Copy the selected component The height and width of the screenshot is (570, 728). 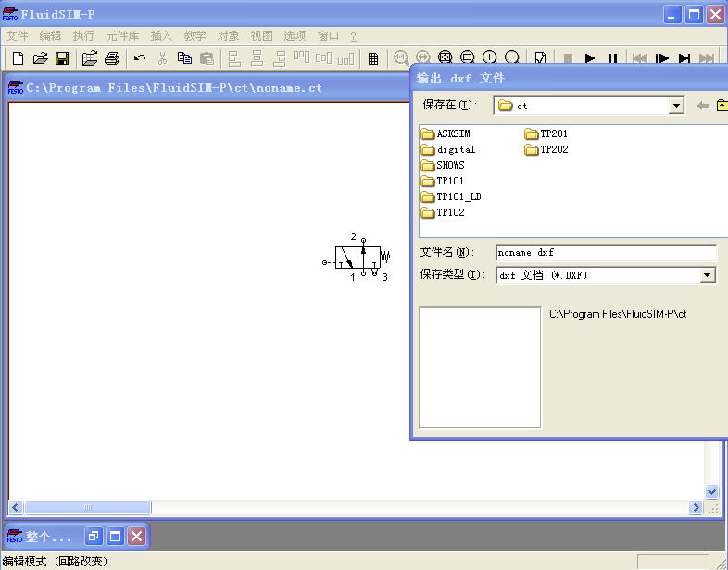184,58
